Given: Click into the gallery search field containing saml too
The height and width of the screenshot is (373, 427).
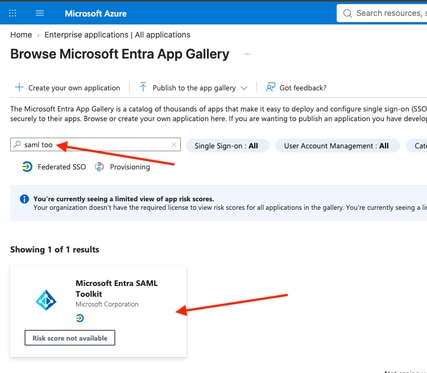Looking at the screenshot, I should tap(95, 145).
